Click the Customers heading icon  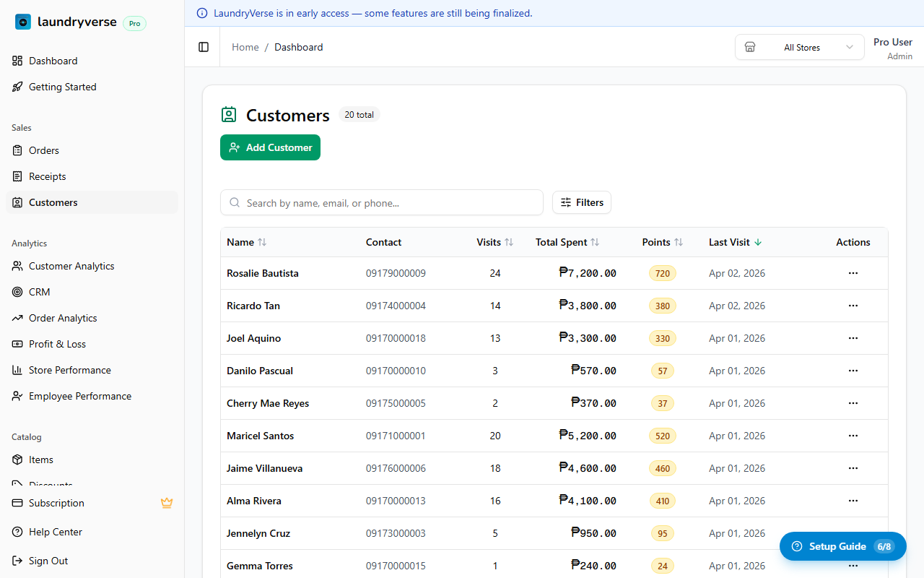(x=229, y=115)
